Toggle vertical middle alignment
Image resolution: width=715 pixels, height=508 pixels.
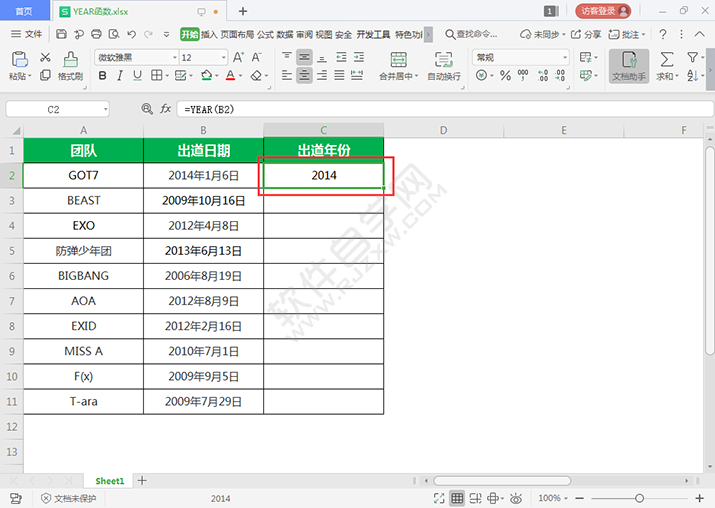(x=304, y=57)
